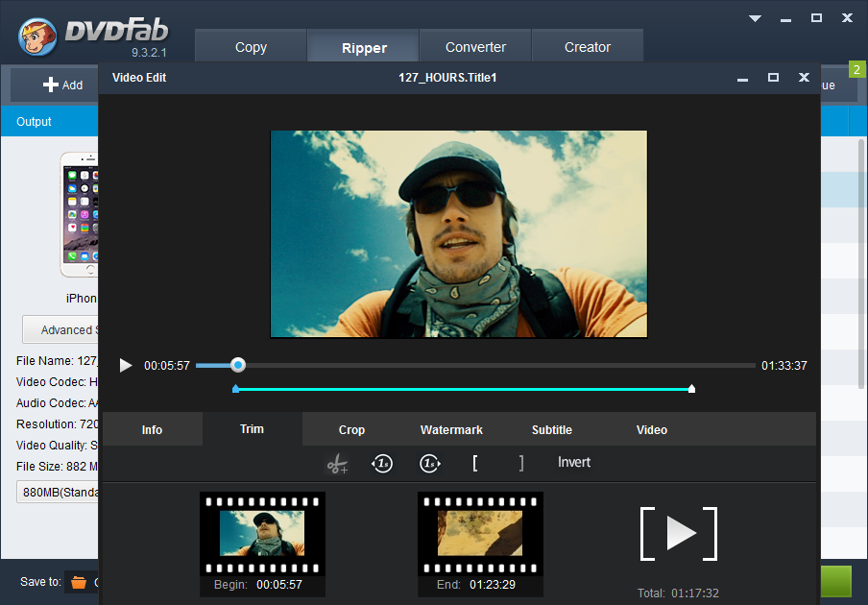The image size is (868, 605).
Task: Click the scissors add-trim-segment icon
Action: [x=337, y=463]
